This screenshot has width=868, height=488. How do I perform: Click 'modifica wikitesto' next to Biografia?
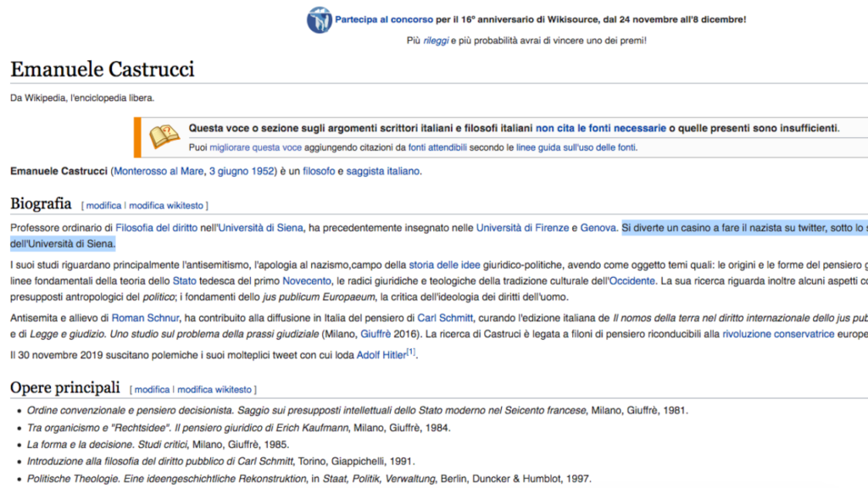[165, 206]
